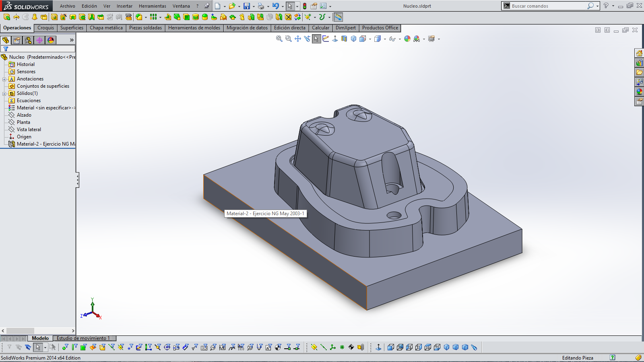Click the Normal To view icon

[335, 39]
